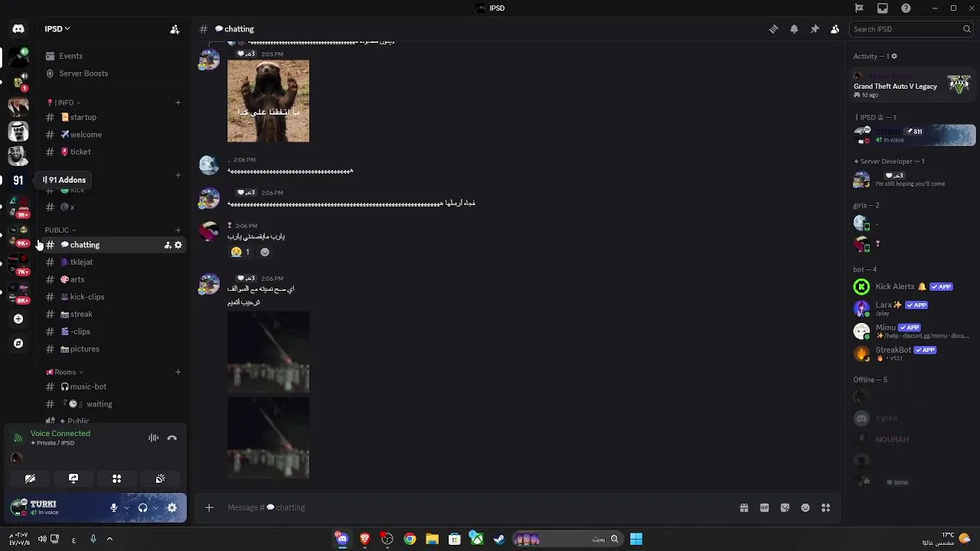Click Add a Server plus button
Screen dimensions: 980x551
(18, 319)
